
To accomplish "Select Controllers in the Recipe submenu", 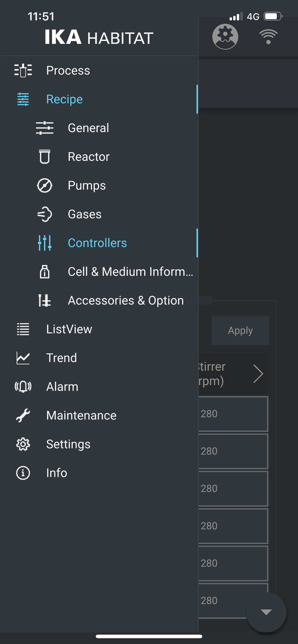I will click(x=97, y=243).
